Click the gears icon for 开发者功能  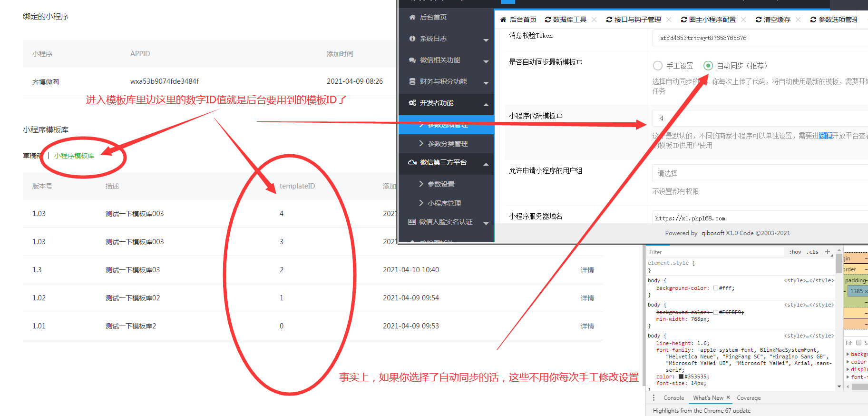click(x=412, y=103)
